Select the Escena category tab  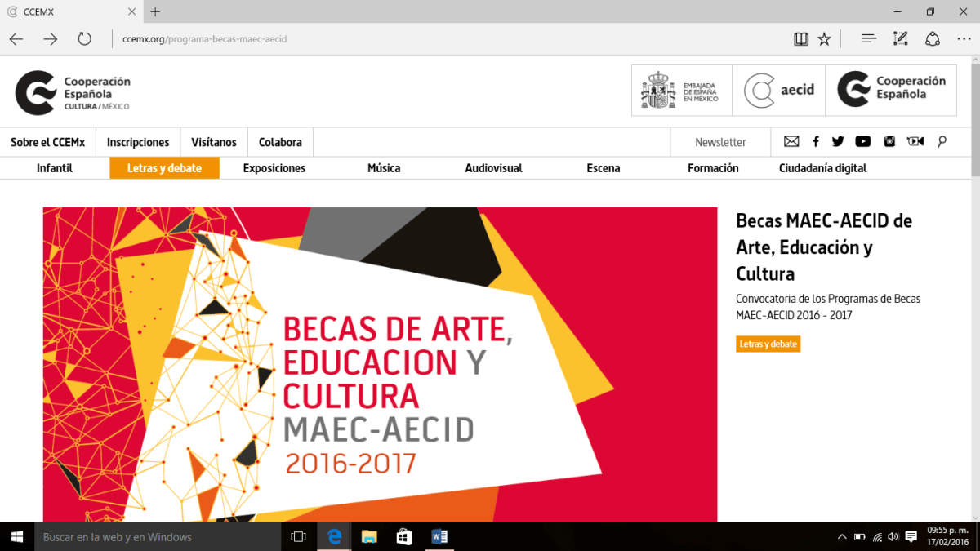point(604,168)
